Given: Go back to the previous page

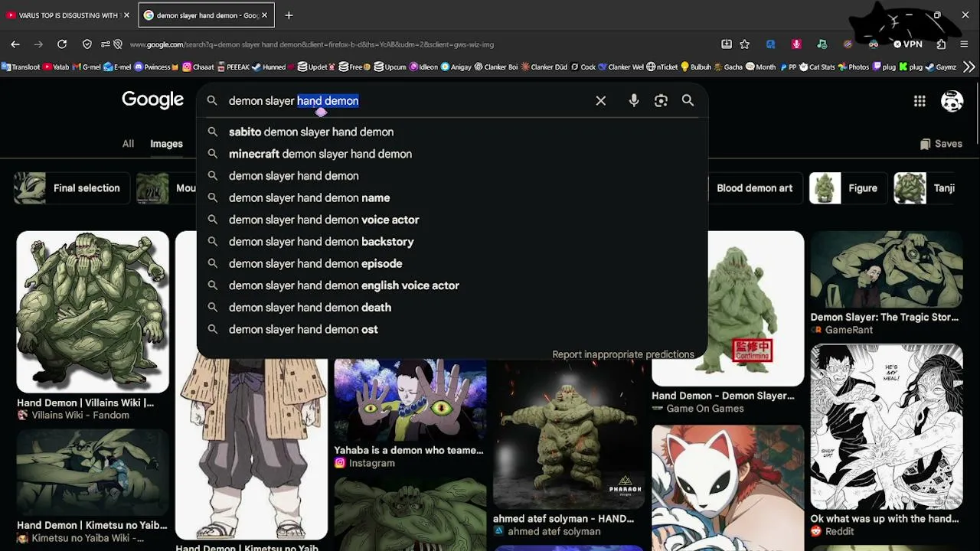Looking at the screenshot, I should pos(15,44).
